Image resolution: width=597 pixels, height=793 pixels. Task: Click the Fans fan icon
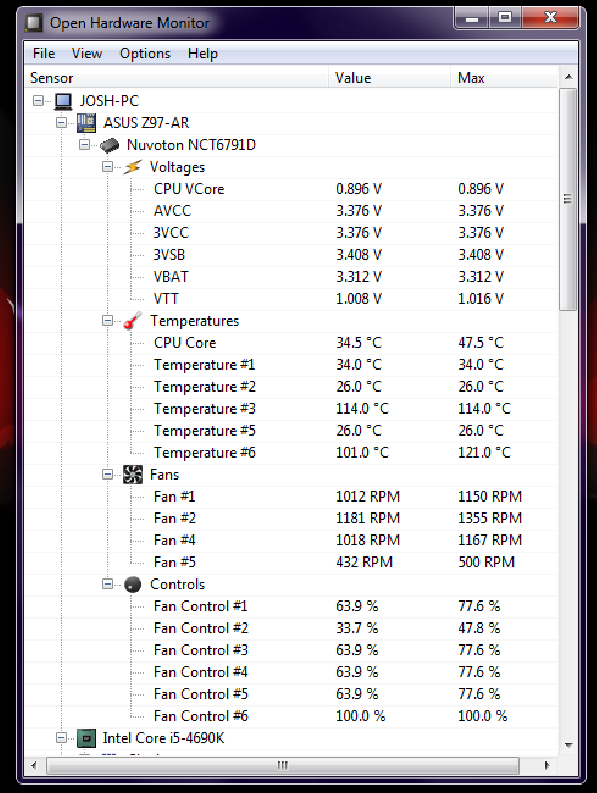(133, 474)
